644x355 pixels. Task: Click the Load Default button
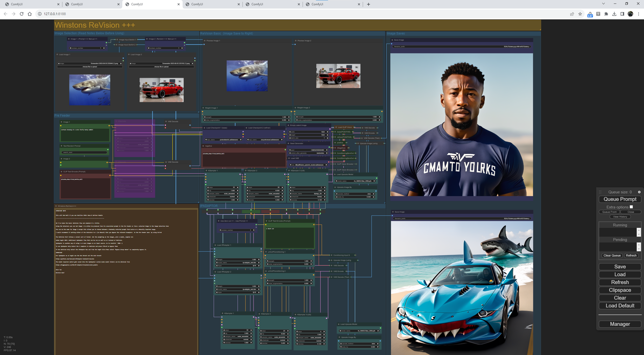click(620, 306)
